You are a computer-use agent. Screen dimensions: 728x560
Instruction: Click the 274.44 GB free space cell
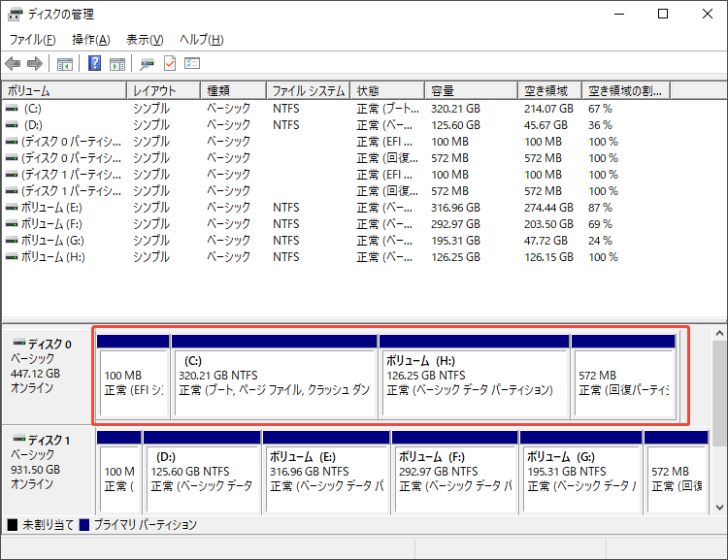548,208
